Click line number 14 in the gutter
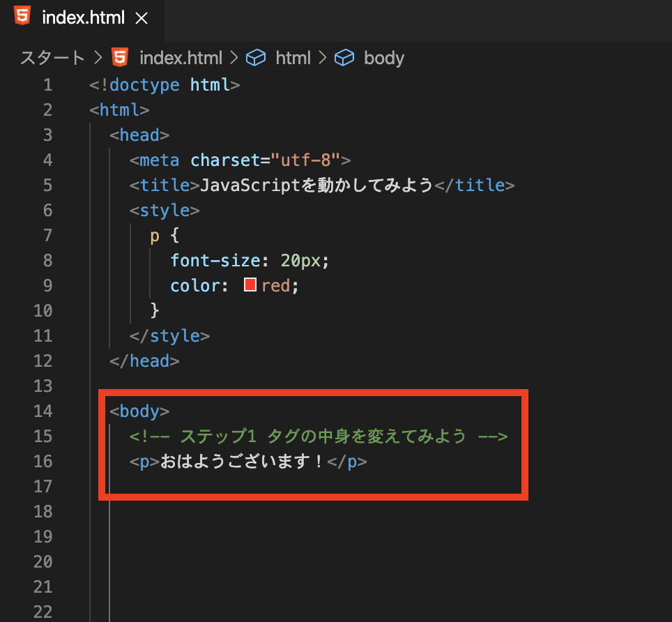The height and width of the screenshot is (622, 672). click(x=43, y=411)
